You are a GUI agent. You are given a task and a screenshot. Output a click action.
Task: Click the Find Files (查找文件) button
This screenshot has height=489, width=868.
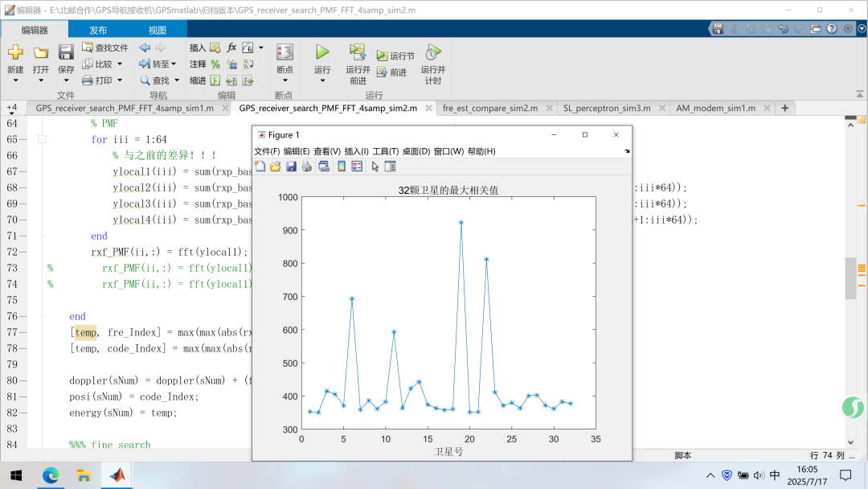pyautogui.click(x=104, y=47)
